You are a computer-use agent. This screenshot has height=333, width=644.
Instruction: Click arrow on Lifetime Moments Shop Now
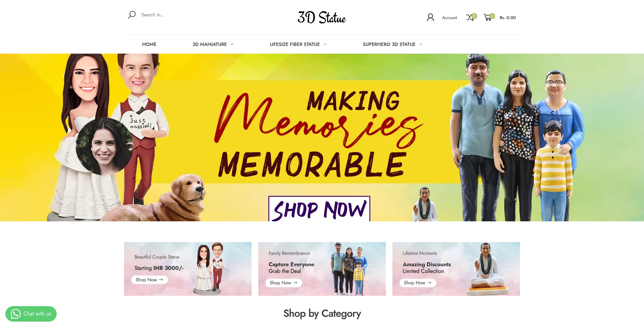coord(429,283)
